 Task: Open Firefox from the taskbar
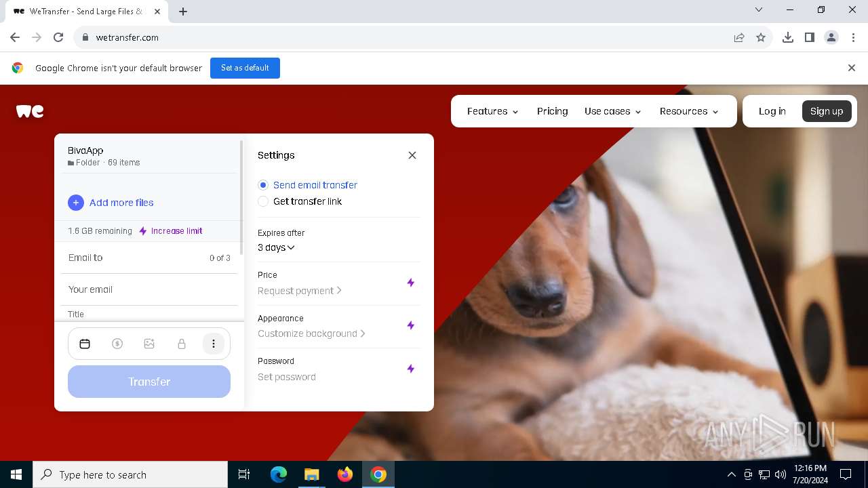click(345, 474)
